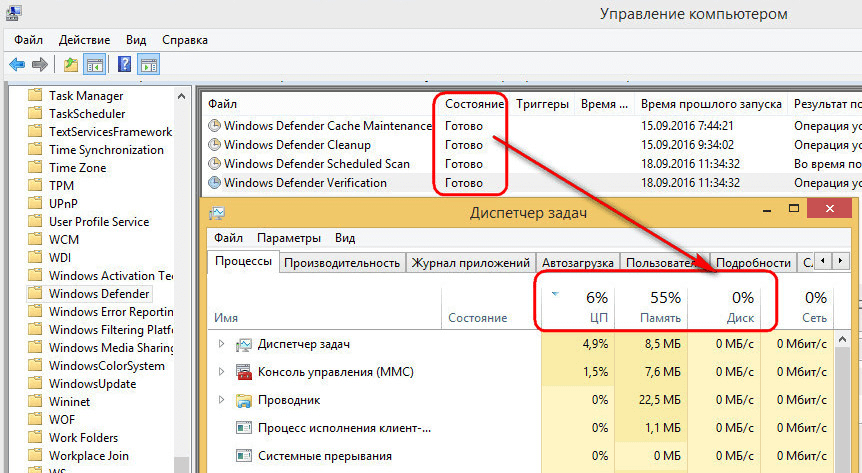Switch to the Производительность tab
This screenshot has width=862, height=473.
pos(341,263)
